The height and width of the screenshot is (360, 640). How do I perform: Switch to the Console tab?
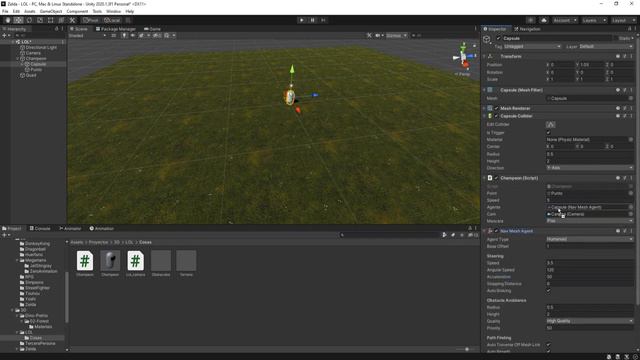[40, 229]
